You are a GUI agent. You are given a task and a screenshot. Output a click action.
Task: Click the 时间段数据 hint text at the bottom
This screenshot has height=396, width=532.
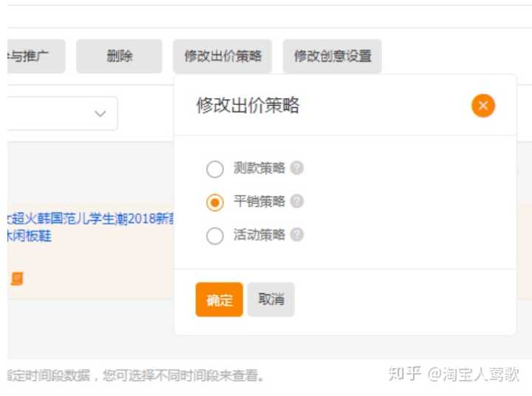(x=136, y=375)
